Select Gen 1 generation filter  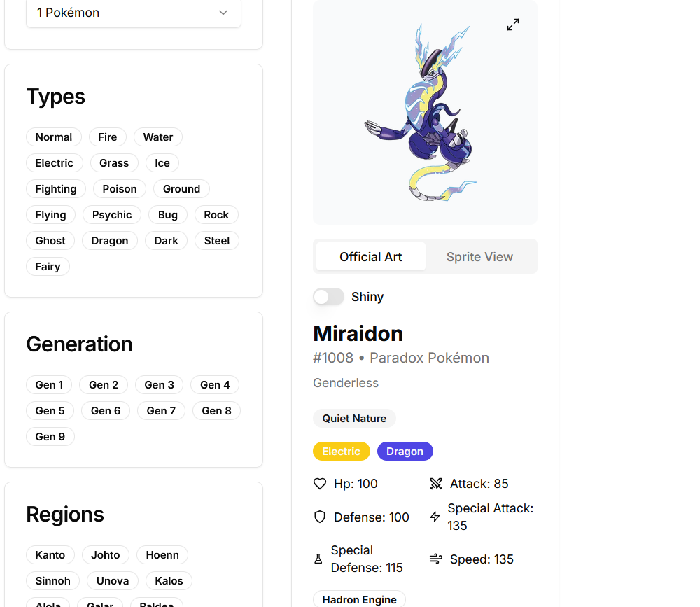[49, 385]
